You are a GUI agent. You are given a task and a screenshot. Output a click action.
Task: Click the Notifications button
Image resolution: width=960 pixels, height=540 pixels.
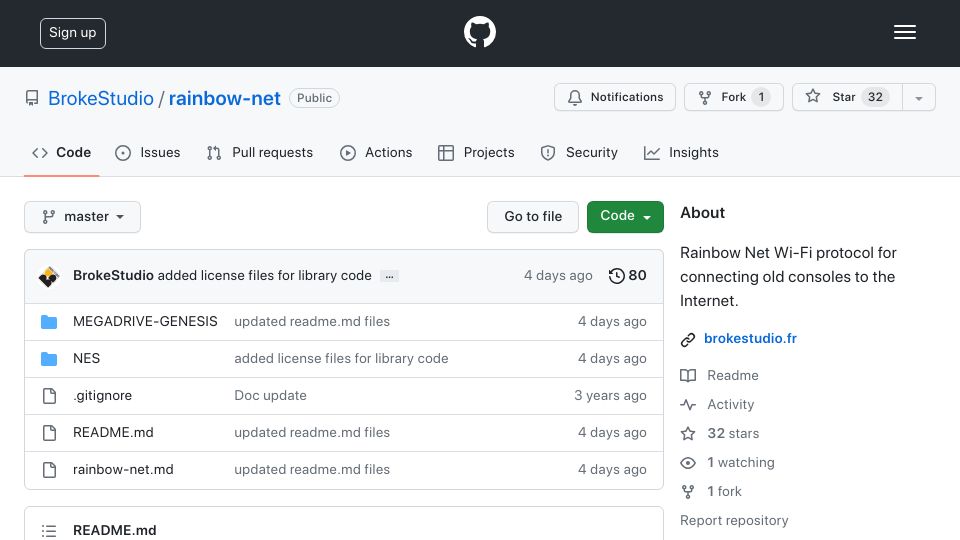[615, 97]
